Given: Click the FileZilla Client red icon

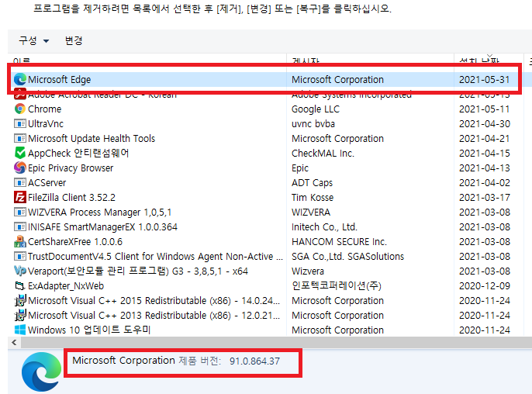Looking at the screenshot, I should coord(20,198).
